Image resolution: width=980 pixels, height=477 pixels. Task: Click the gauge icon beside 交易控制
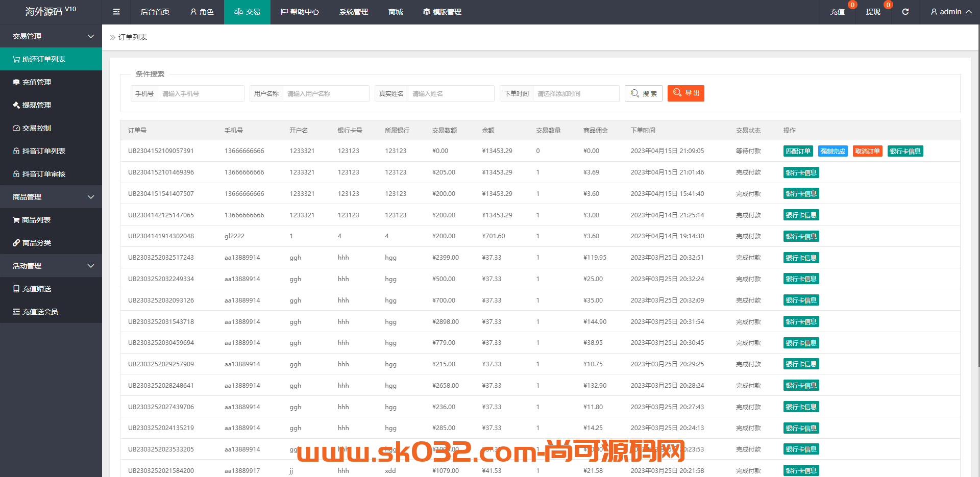[x=16, y=128]
